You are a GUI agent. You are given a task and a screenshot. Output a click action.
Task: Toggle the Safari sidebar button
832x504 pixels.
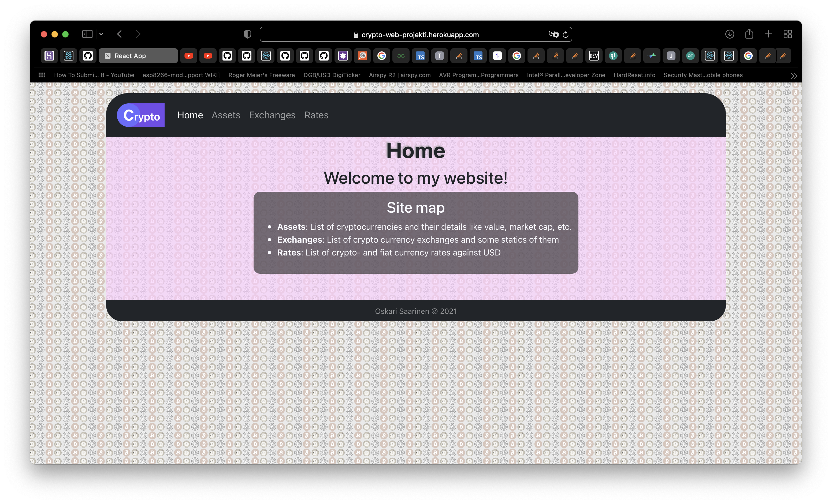point(87,34)
